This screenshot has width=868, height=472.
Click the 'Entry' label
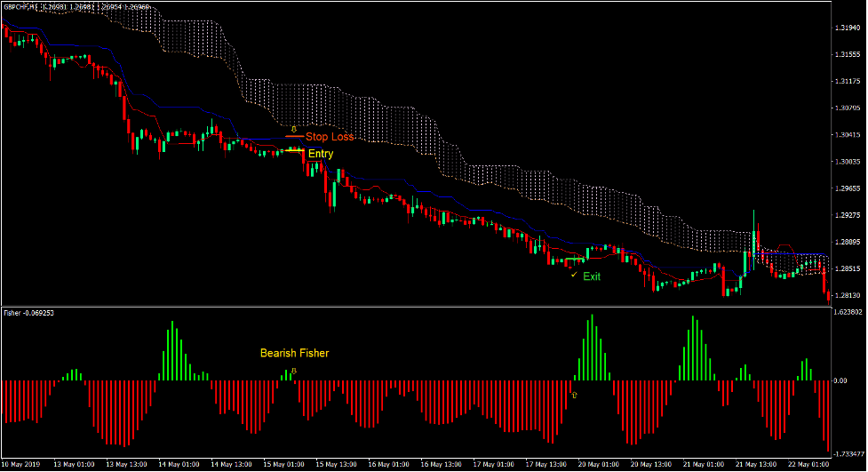321,154
